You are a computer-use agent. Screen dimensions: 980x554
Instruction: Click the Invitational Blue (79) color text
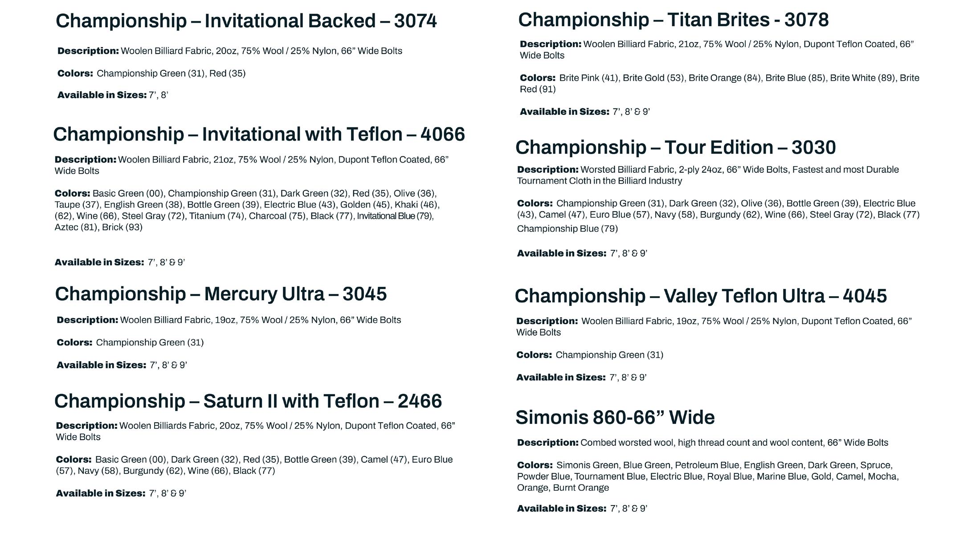(394, 216)
